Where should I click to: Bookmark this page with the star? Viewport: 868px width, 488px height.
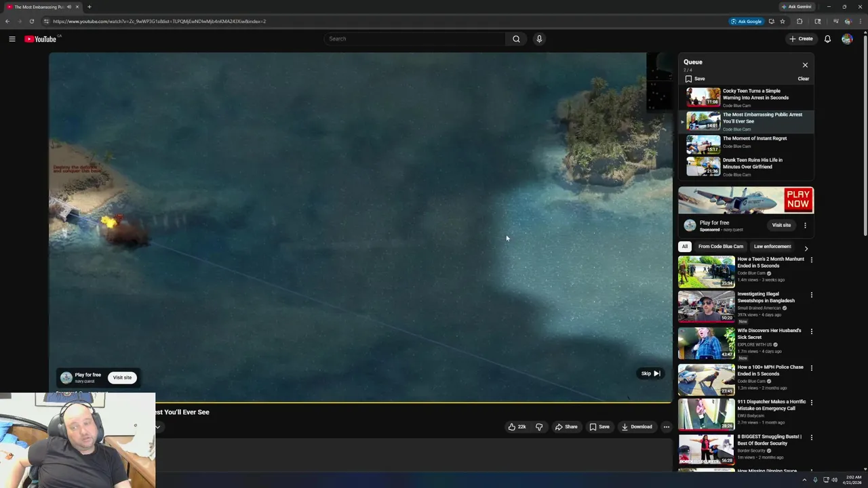coord(783,21)
